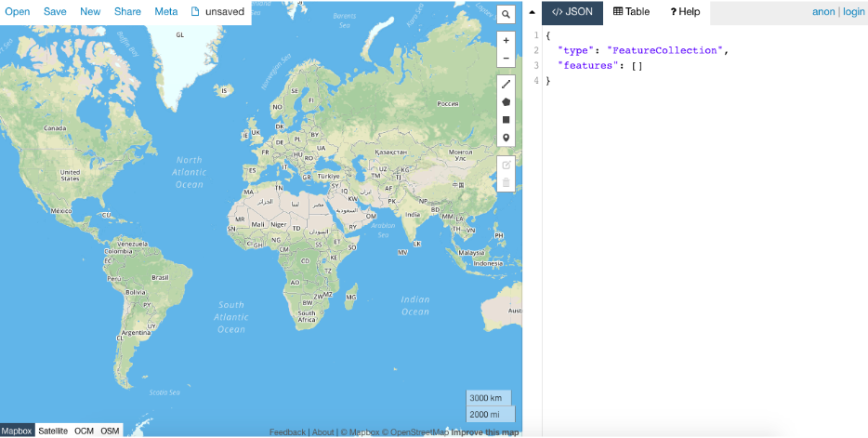
Task: Click the 2000 mi scale label
Action: (x=491, y=414)
